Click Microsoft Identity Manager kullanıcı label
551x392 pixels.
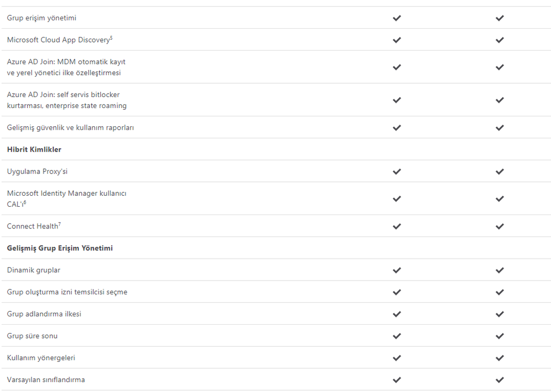coord(66,193)
